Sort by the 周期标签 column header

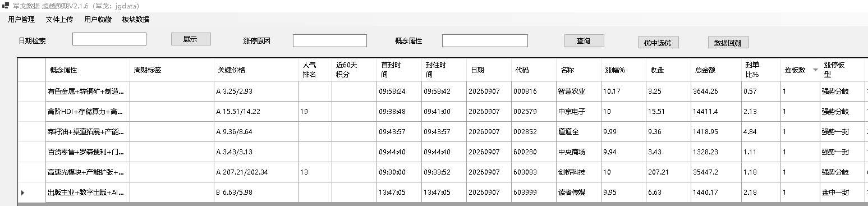click(172, 70)
